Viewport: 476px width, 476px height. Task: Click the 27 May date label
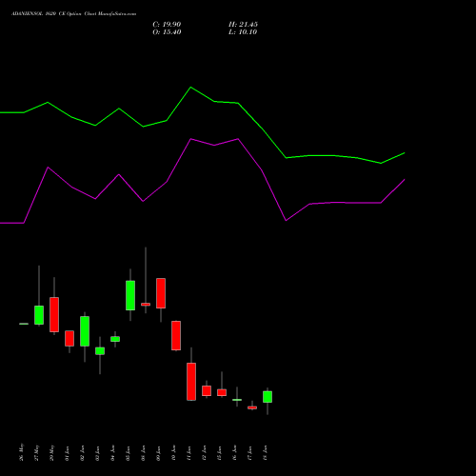point(37,452)
